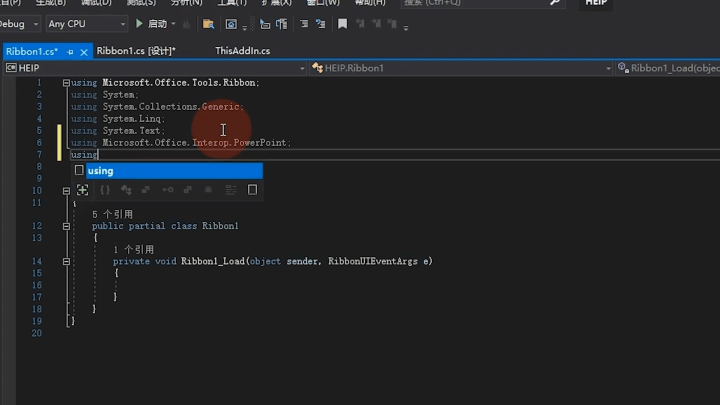The height and width of the screenshot is (405, 720).
Task: Click the comment selected lines icon
Action: tap(304, 24)
